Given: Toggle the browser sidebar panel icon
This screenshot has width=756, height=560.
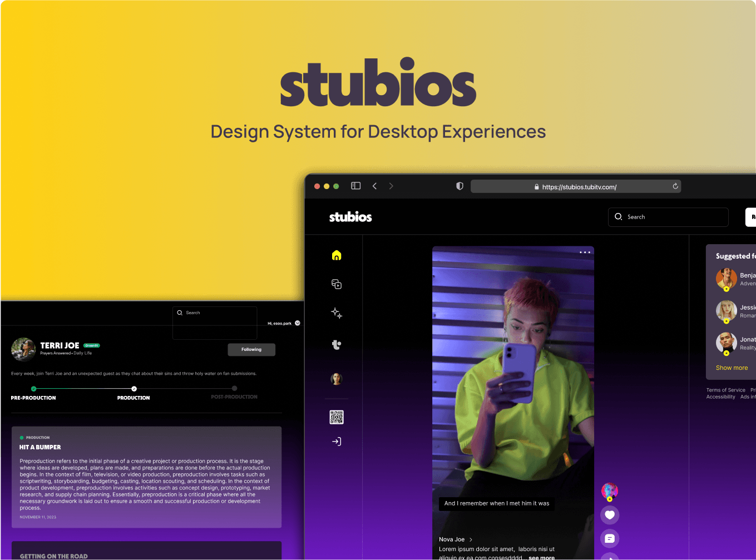Looking at the screenshot, I should pyautogui.click(x=356, y=186).
